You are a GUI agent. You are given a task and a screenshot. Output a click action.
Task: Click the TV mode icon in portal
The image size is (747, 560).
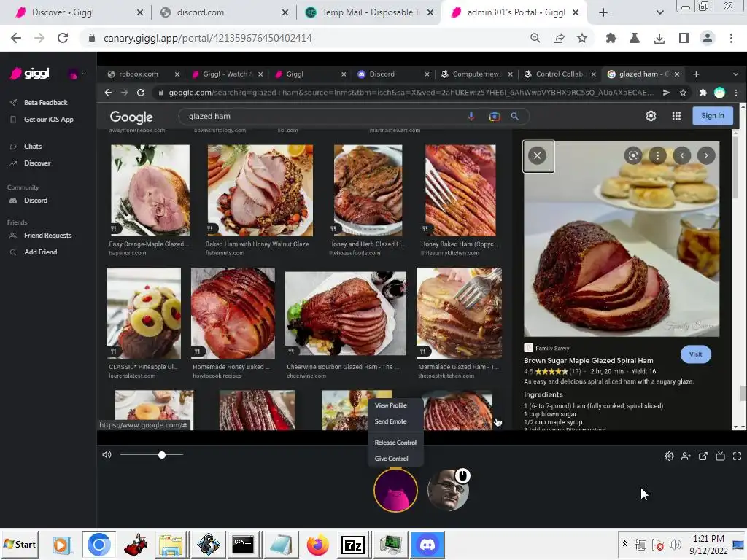(720, 456)
